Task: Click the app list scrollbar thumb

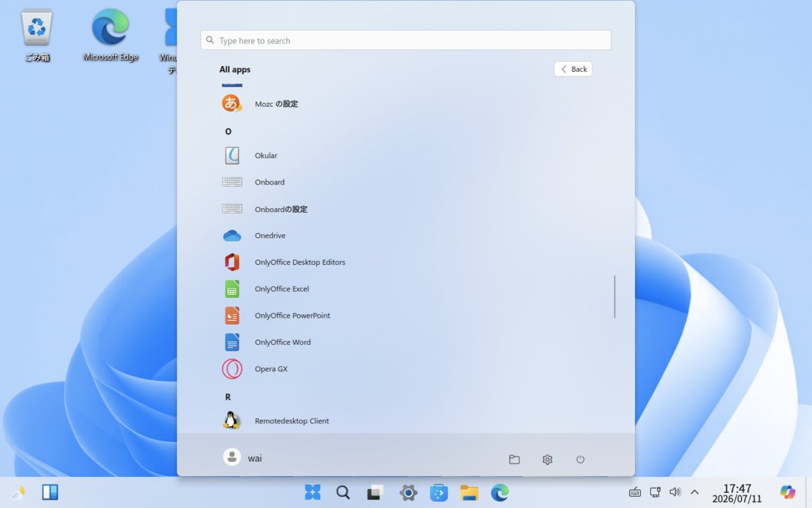Action: coord(614,297)
